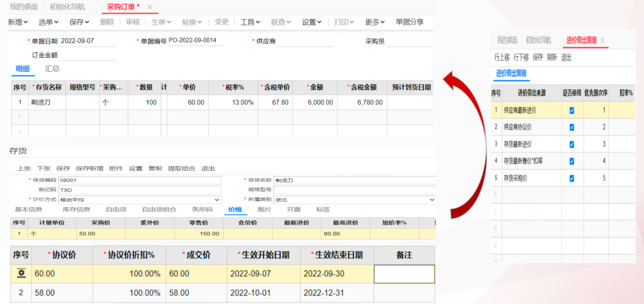Toggle the 存货最新进价 checkbox

point(572,144)
